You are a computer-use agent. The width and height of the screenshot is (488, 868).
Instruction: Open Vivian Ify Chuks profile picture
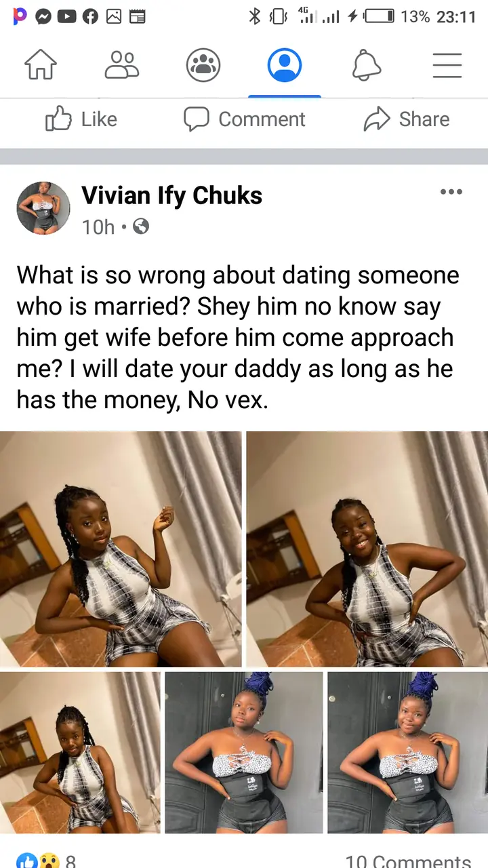pyautogui.click(x=43, y=208)
